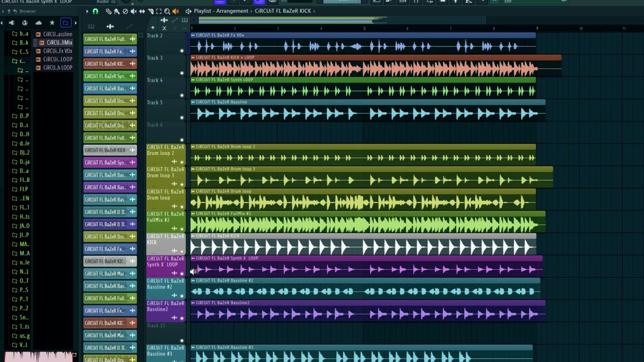
Task: Select the Slip tool icon
Action: (142, 11)
